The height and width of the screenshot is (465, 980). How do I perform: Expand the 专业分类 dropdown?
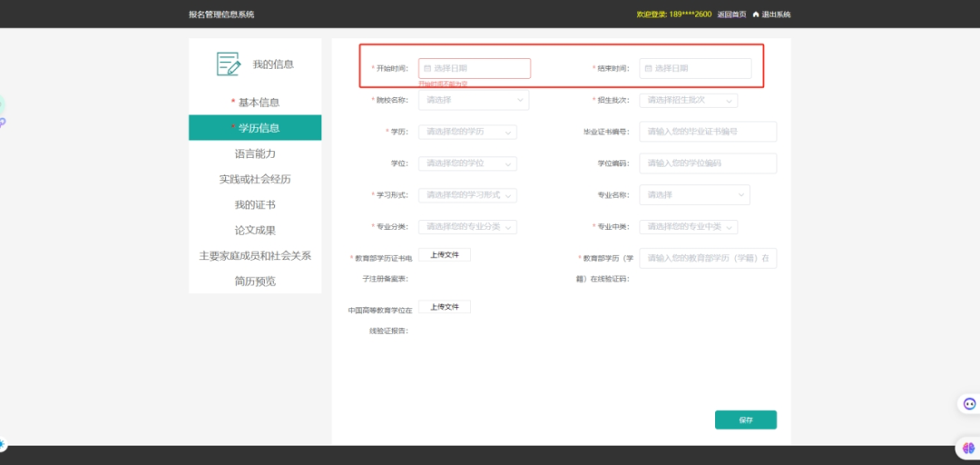tap(467, 226)
